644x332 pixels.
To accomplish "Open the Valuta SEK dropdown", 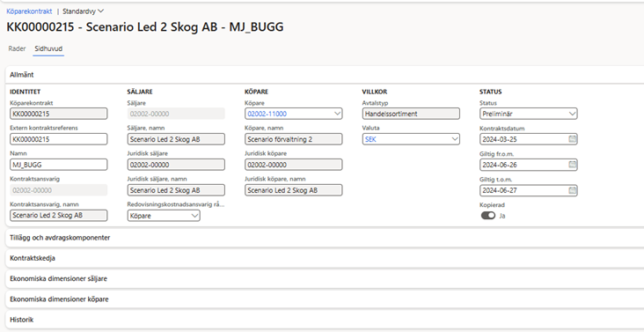I will point(411,139).
